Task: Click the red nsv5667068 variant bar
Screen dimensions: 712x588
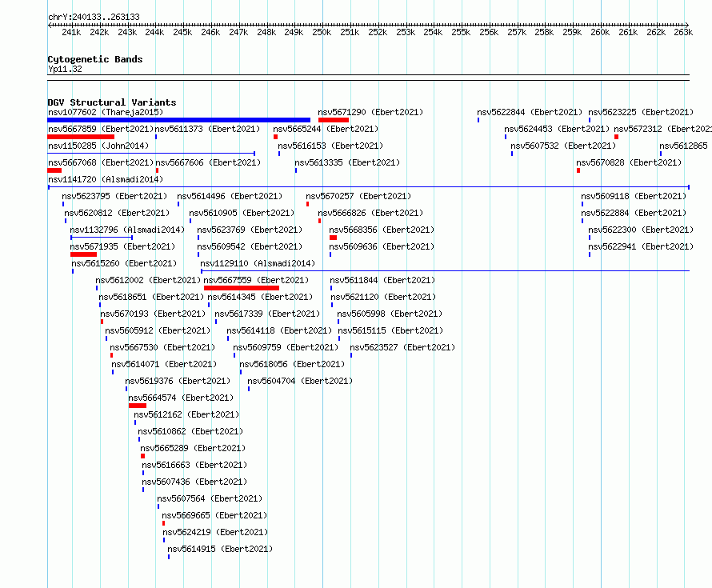Action: [54, 170]
